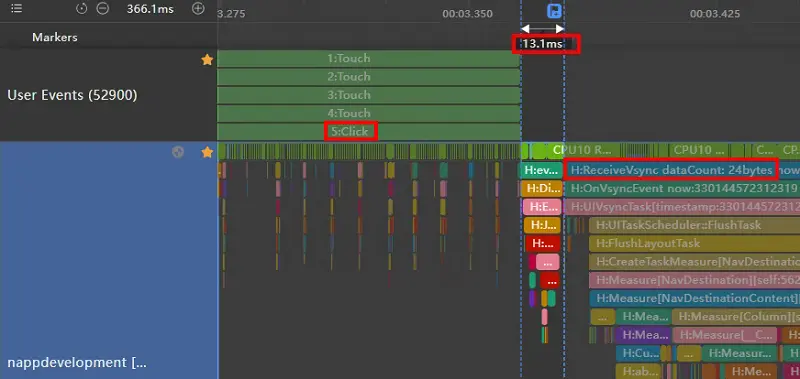Select the H:Measure[__C... pink slice
This screenshot has height=379, width=800.
click(724, 335)
